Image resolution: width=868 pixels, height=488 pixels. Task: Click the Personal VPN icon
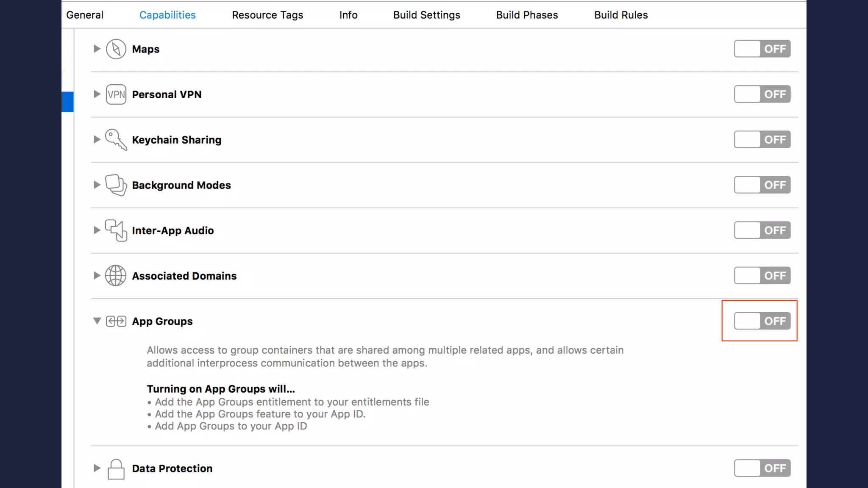click(x=116, y=94)
